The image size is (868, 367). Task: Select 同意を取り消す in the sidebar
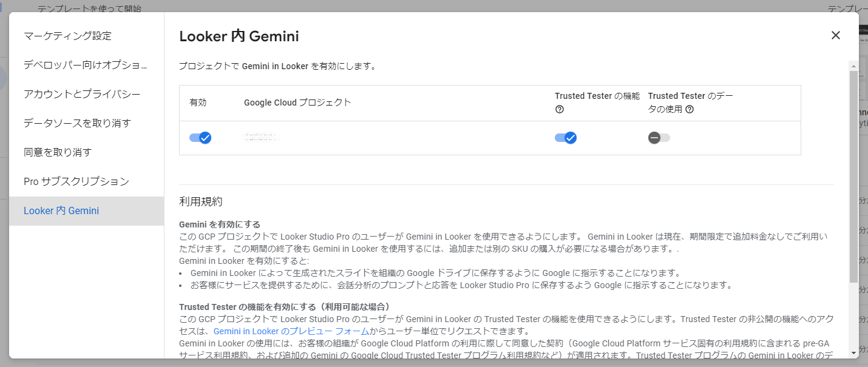pos(58,152)
